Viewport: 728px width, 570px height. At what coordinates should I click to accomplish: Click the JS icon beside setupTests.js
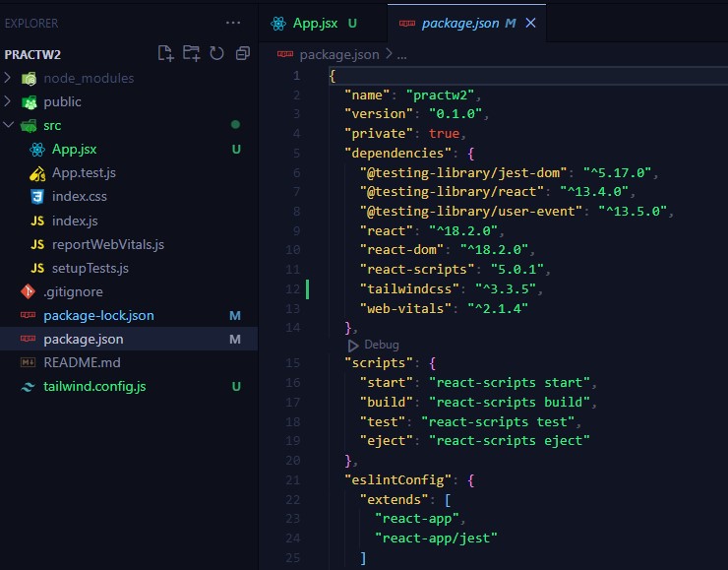pyautogui.click(x=37, y=268)
